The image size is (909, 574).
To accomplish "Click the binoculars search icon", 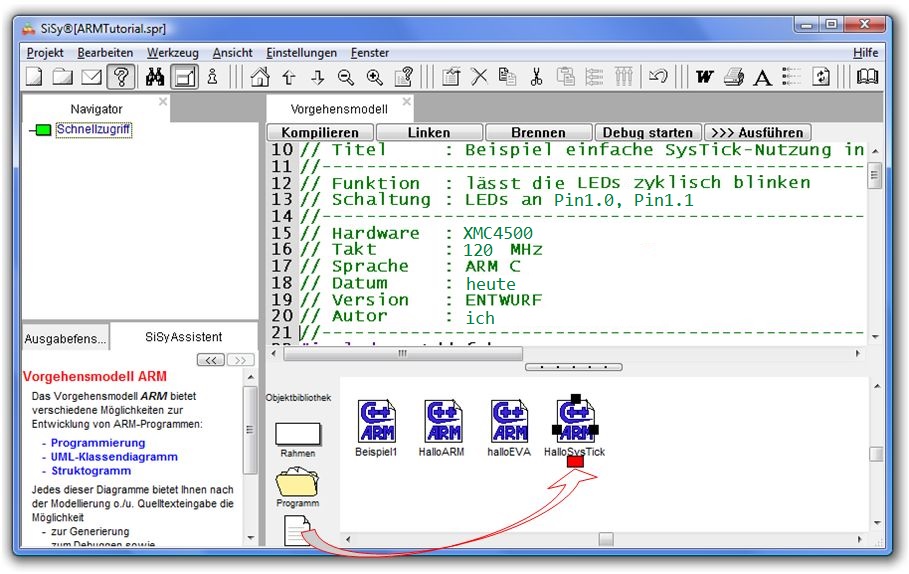I will point(155,77).
